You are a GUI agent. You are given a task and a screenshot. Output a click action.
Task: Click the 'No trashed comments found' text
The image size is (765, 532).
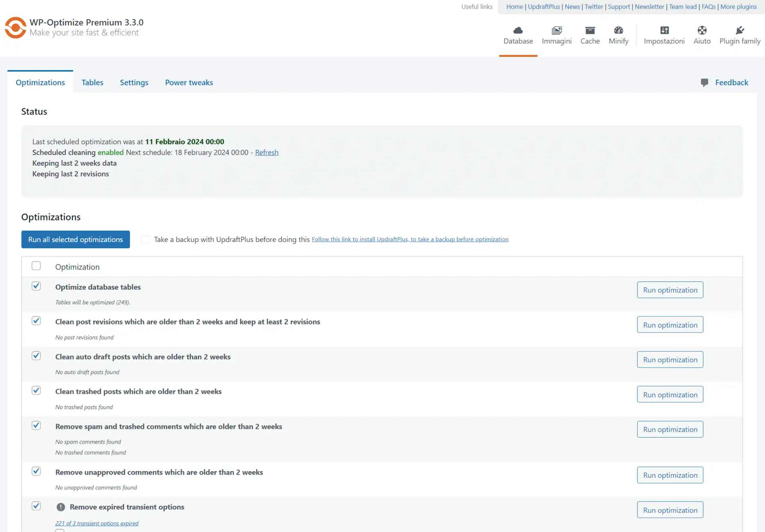click(x=90, y=453)
